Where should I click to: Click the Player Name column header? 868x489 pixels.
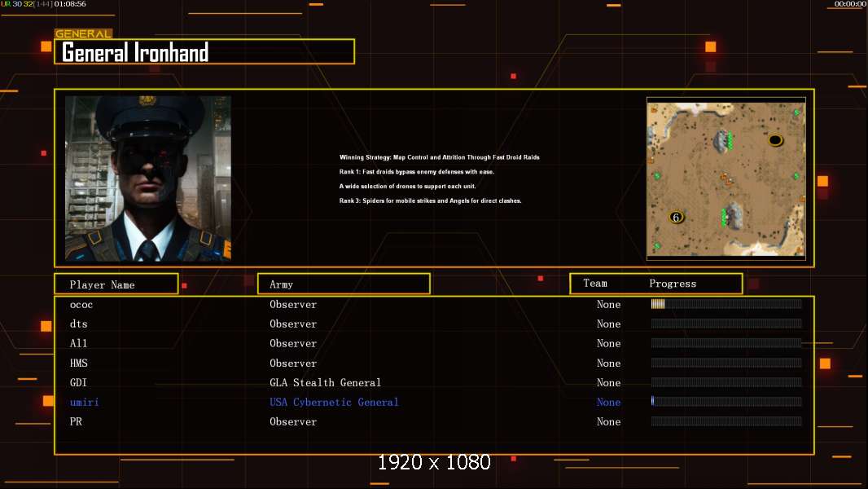coord(116,284)
